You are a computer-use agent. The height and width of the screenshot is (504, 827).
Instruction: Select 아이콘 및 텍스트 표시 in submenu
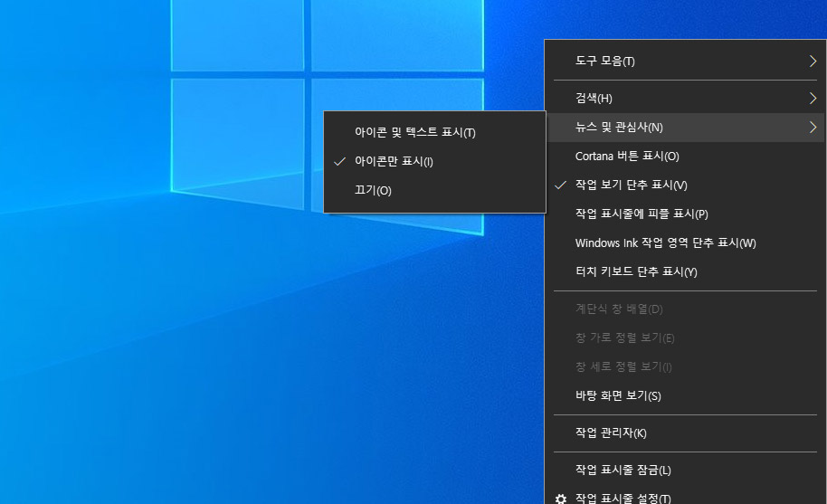[x=414, y=132]
